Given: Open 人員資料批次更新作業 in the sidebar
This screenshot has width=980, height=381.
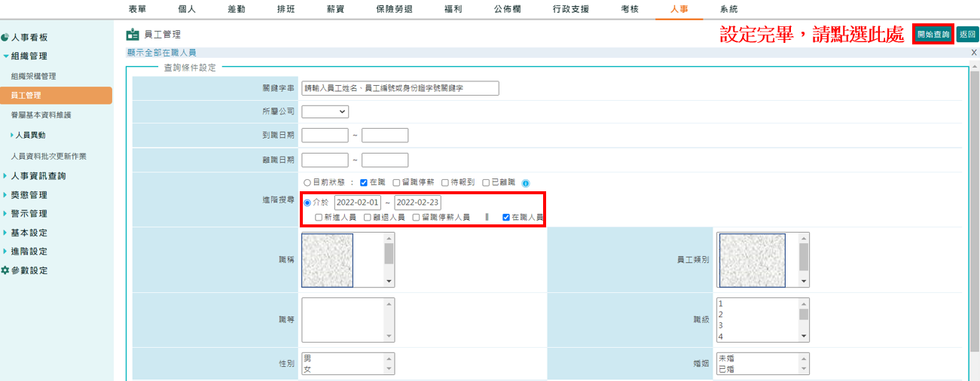Looking at the screenshot, I should tap(48, 156).
